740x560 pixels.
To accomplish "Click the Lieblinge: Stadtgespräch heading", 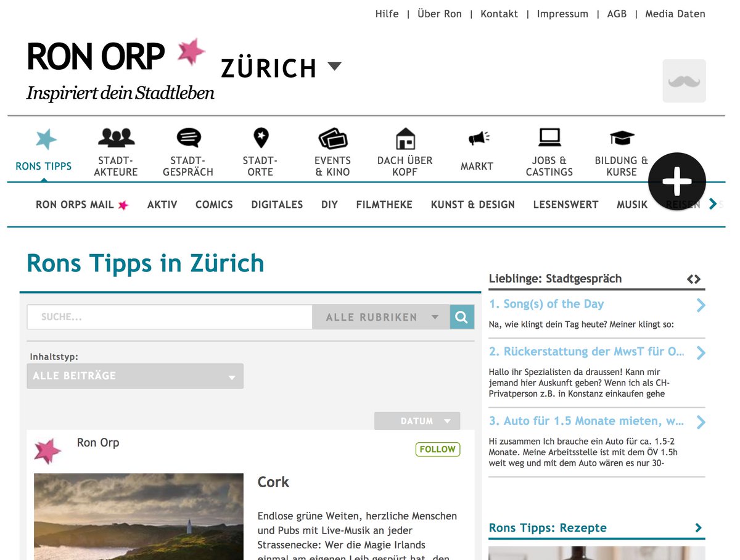I will point(555,279).
